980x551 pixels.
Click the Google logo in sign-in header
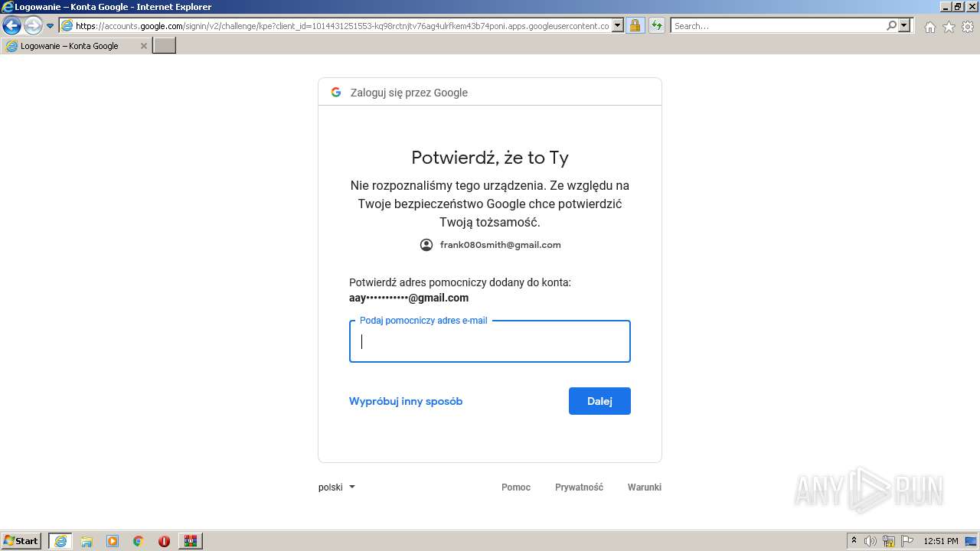point(335,93)
